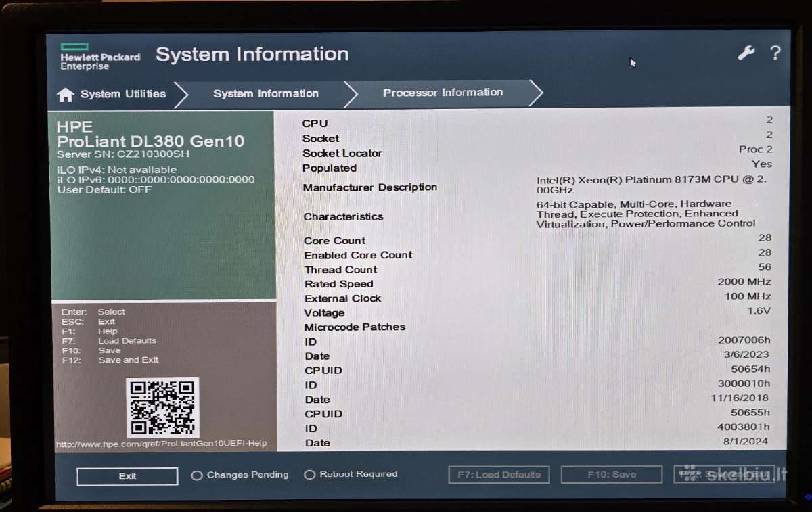Click the ProLiant DL380 Gen10 title
This screenshot has height=512, width=812.
(x=150, y=142)
